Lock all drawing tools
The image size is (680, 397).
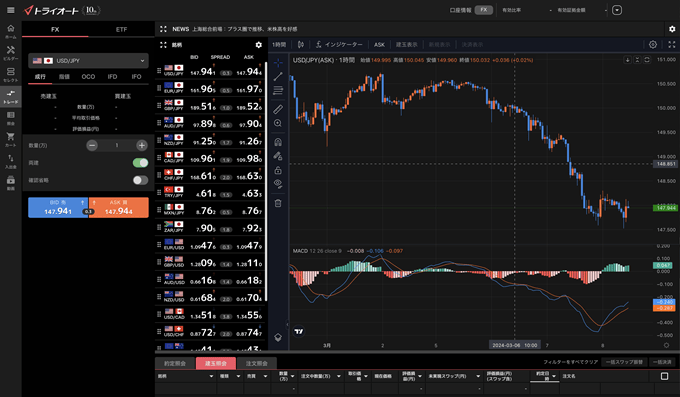278,170
